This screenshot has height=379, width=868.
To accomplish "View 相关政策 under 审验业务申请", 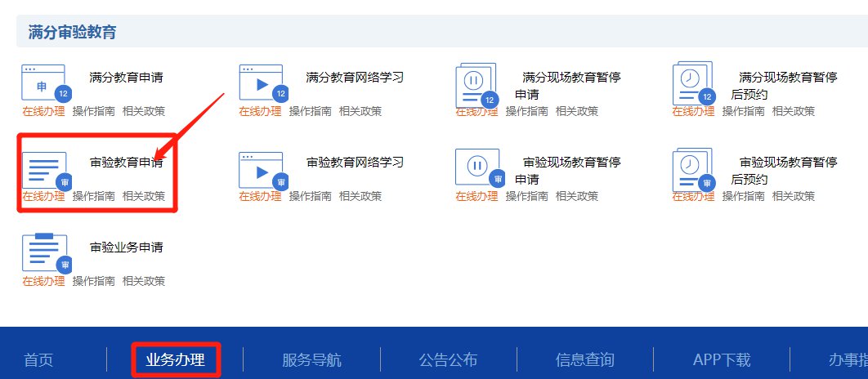I will (144, 281).
